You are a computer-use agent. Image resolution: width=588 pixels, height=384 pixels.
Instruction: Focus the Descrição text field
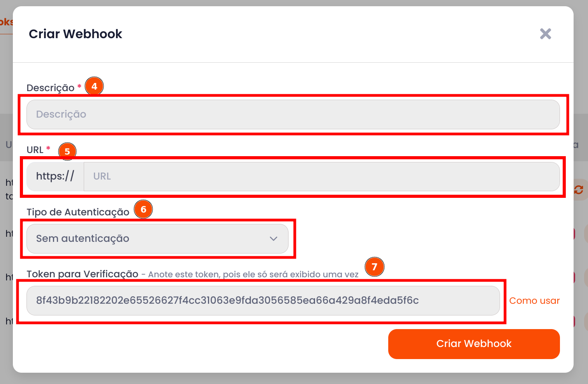[x=293, y=114]
